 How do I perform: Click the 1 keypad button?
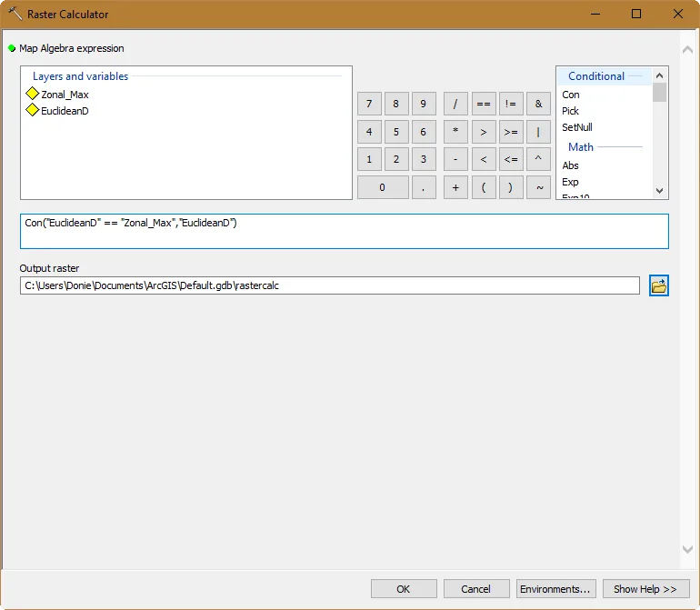tap(369, 159)
